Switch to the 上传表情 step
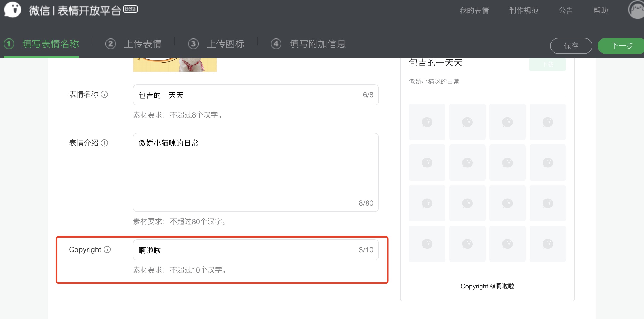This screenshot has width=644, height=319. 143,44
